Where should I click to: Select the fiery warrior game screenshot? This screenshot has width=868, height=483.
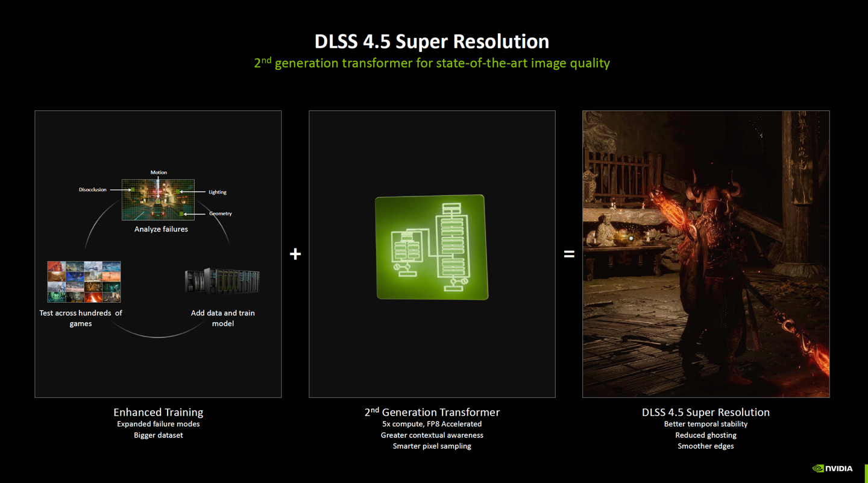(x=705, y=254)
